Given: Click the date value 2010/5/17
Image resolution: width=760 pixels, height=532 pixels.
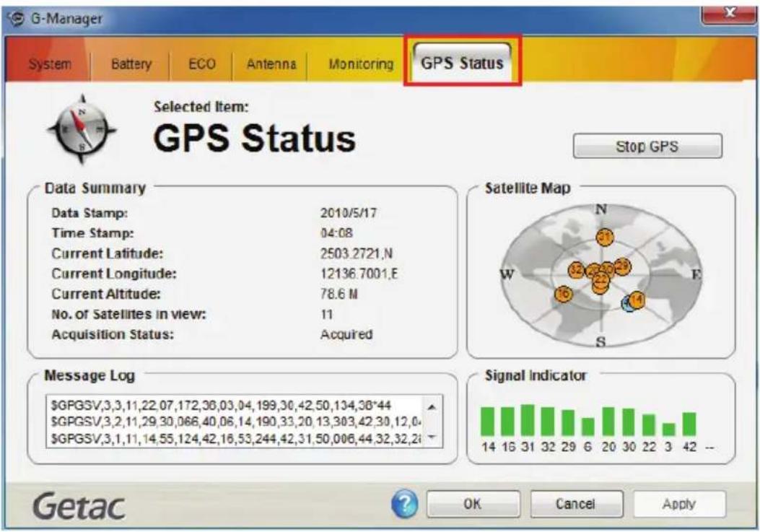Looking at the screenshot, I should click(348, 213).
